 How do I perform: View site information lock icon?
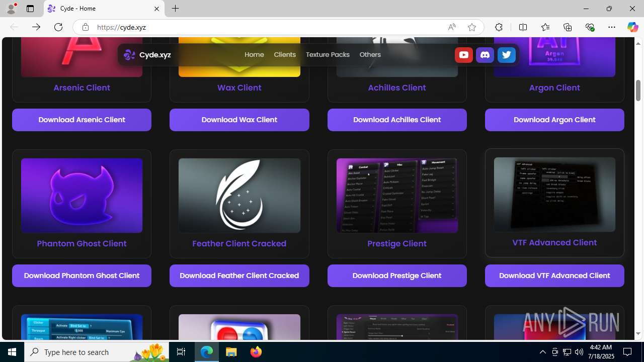pos(86,27)
